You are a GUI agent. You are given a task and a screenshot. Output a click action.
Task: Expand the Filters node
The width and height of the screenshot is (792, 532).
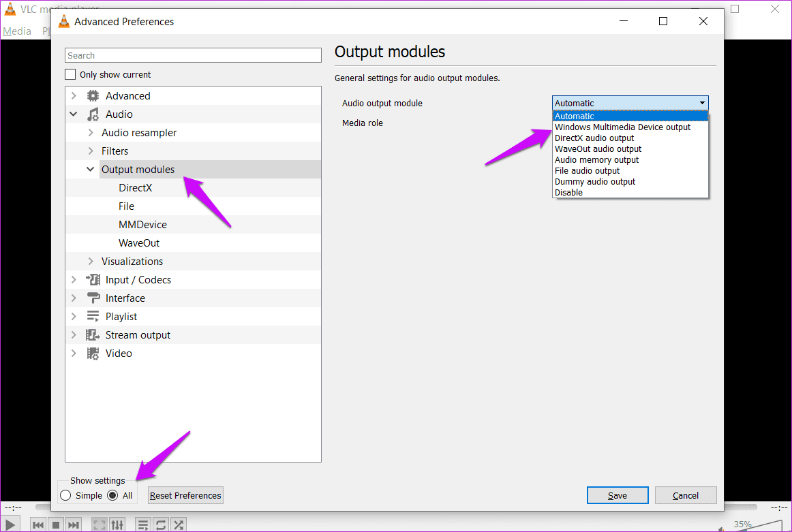[91, 151]
